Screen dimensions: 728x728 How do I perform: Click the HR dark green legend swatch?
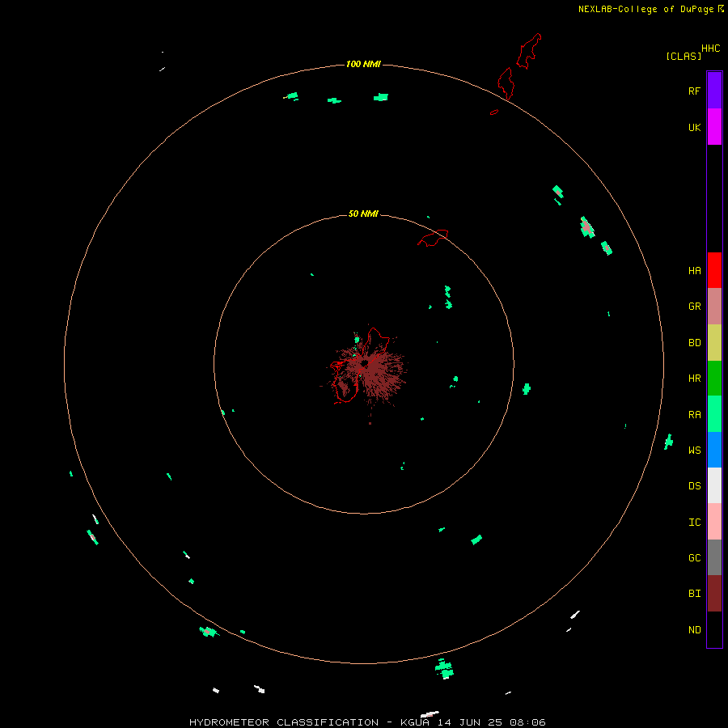click(714, 379)
